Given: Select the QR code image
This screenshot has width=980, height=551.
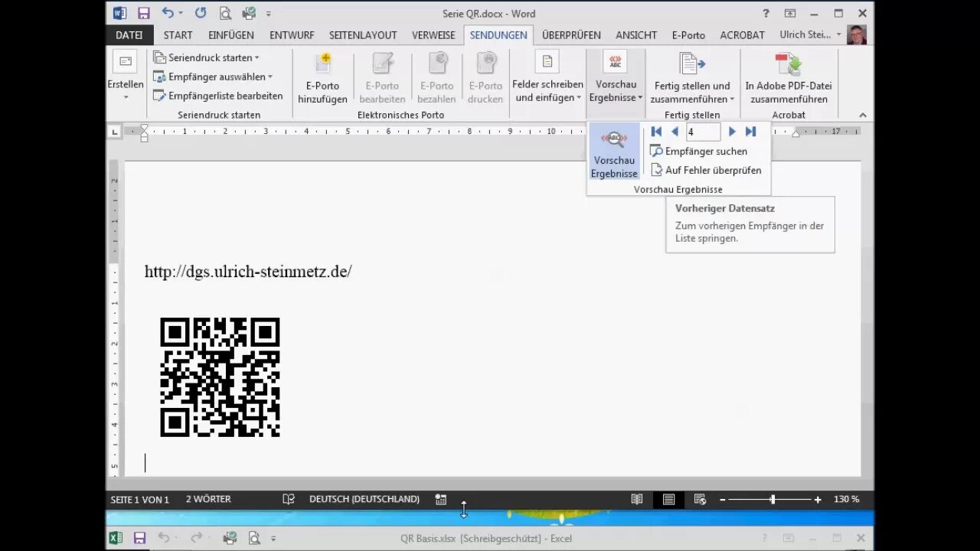Looking at the screenshot, I should pos(220,377).
